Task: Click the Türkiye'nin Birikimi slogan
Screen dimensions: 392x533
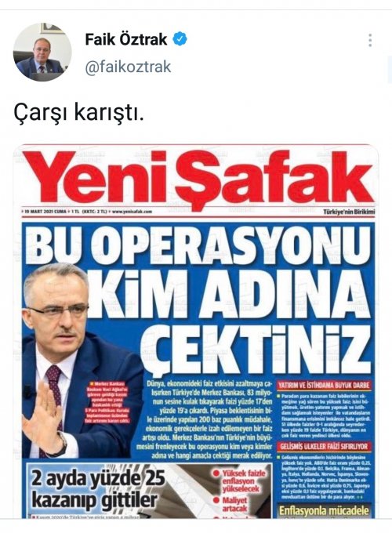Action: (x=349, y=212)
